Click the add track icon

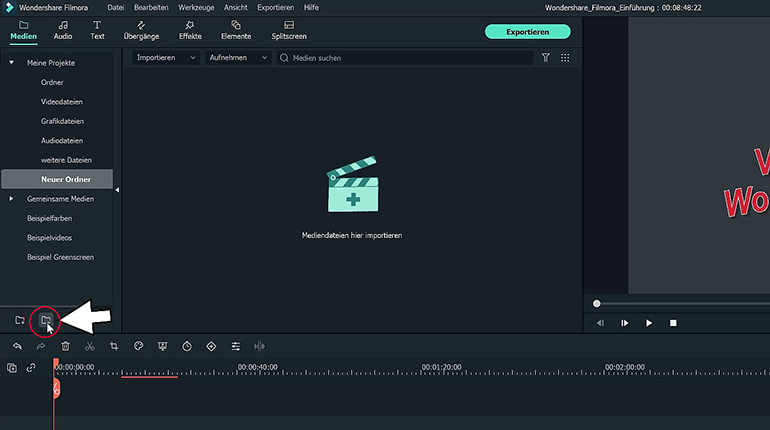[x=12, y=368]
